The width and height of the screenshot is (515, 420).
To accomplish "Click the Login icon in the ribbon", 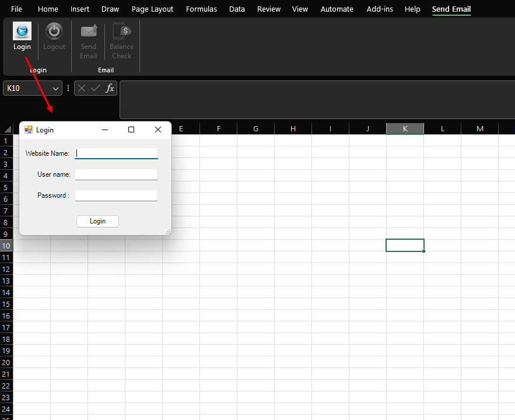I will coord(22,32).
